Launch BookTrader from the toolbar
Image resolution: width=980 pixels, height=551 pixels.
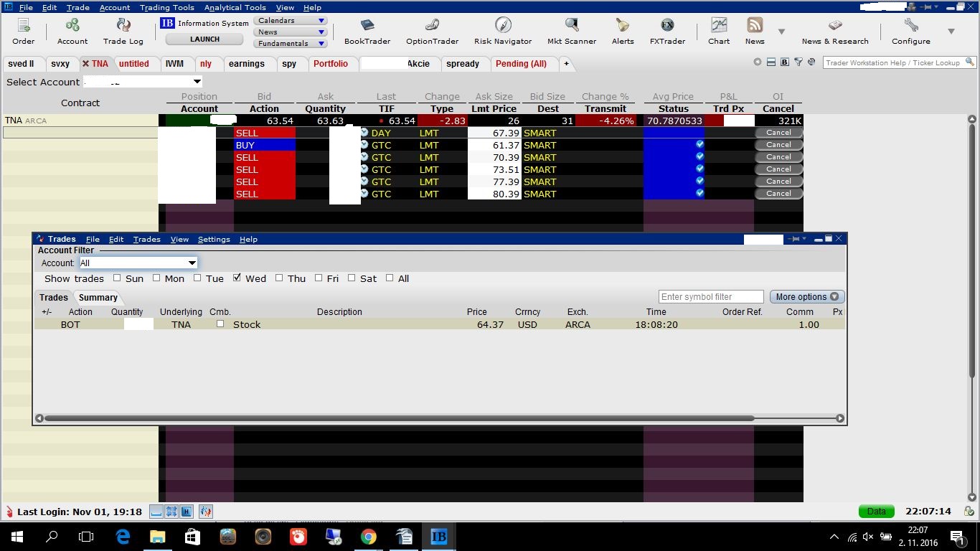[x=367, y=31]
